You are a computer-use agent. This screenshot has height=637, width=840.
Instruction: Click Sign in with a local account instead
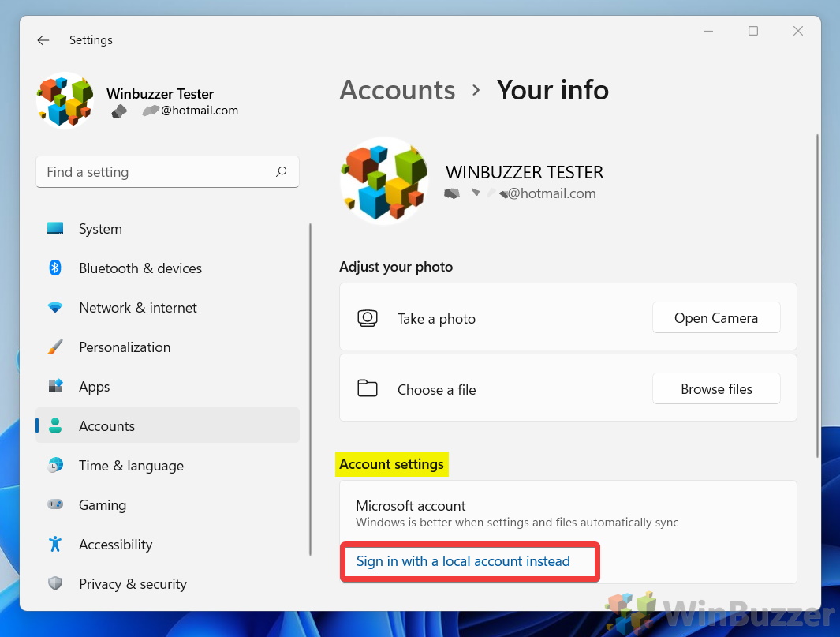click(x=463, y=561)
